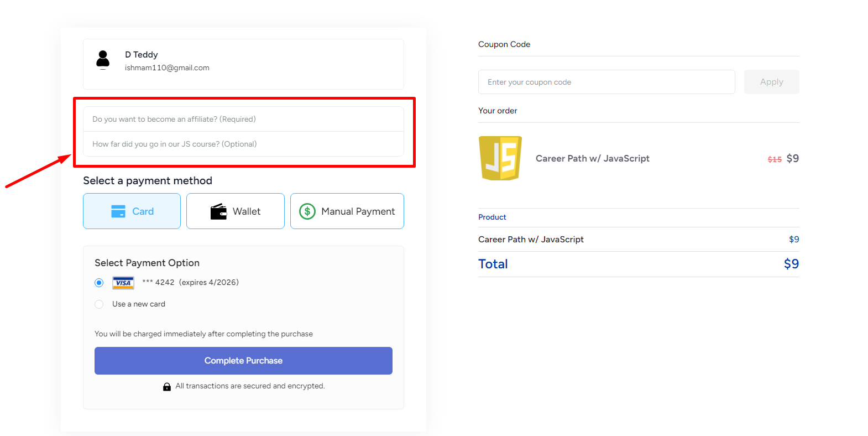
Task: Choose the Manual Payment method
Action: 347,211
